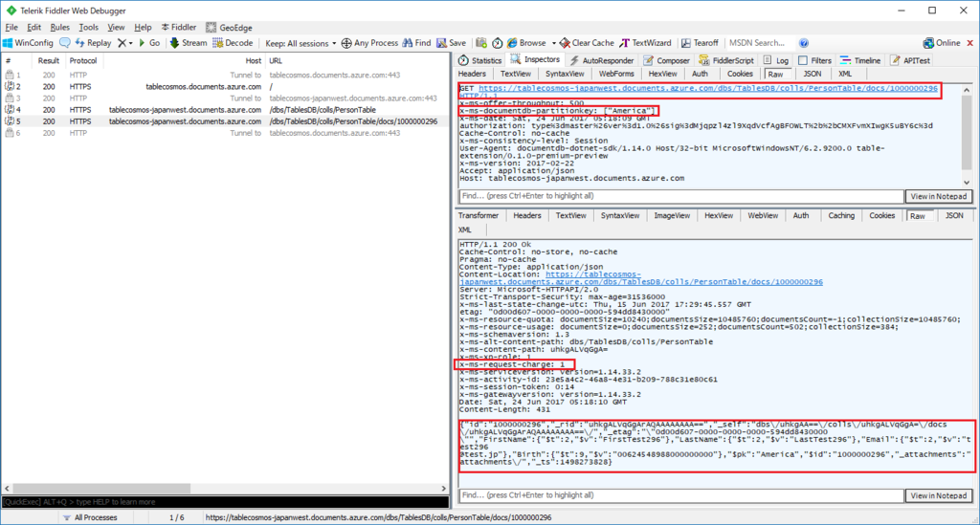Screen dimensions: 980x525
Task: Open the GeoEdge menu
Action: (x=229, y=28)
